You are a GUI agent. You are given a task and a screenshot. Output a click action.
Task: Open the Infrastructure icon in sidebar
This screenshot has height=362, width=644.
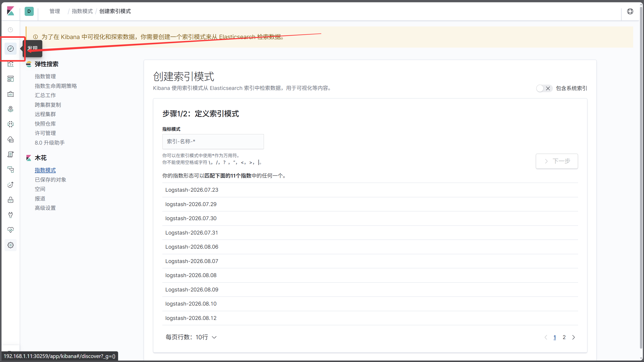[11, 139]
